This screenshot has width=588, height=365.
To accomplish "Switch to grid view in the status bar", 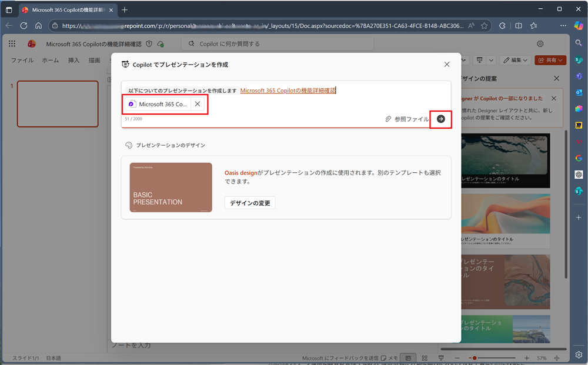I will 425,357.
